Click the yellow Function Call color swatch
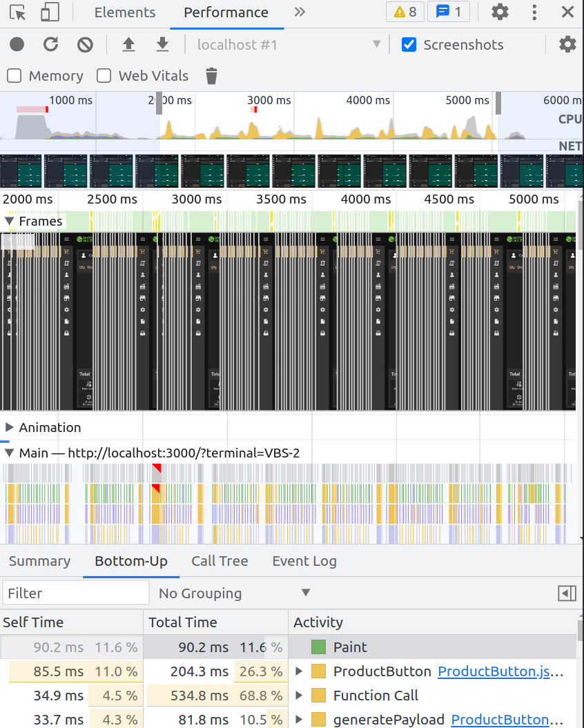The width and height of the screenshot is (584, 728). [x=318, y=696]
